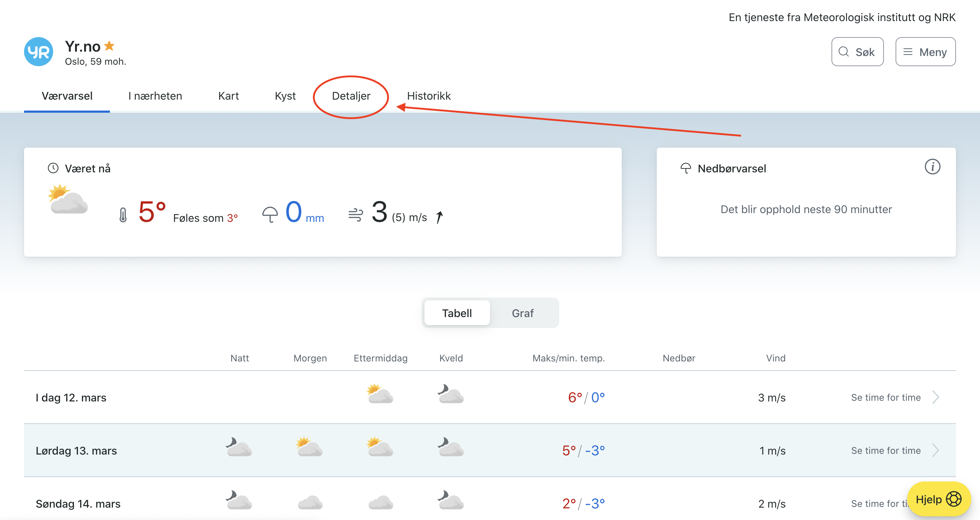980x520 pixels.
Task: Select the Tabell view toggle
Action: coord(457,313)
